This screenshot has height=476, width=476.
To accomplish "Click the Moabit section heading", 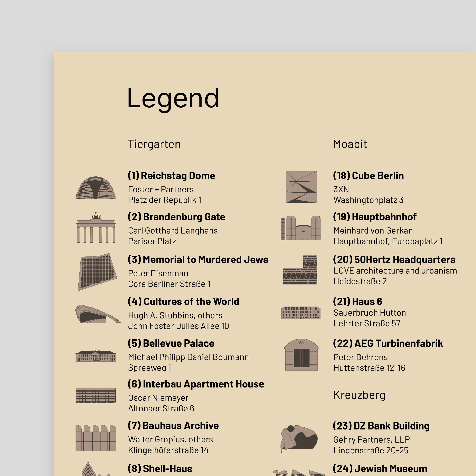I will pos(350,144).
